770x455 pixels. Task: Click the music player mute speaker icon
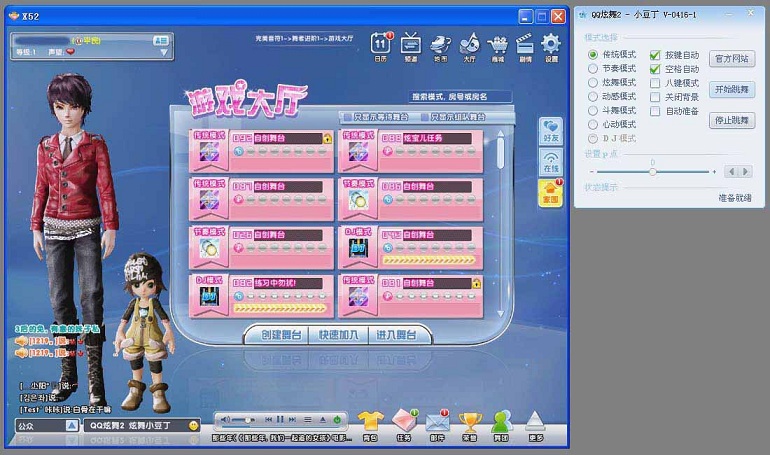pyautogui.click(x=225, y=420)
